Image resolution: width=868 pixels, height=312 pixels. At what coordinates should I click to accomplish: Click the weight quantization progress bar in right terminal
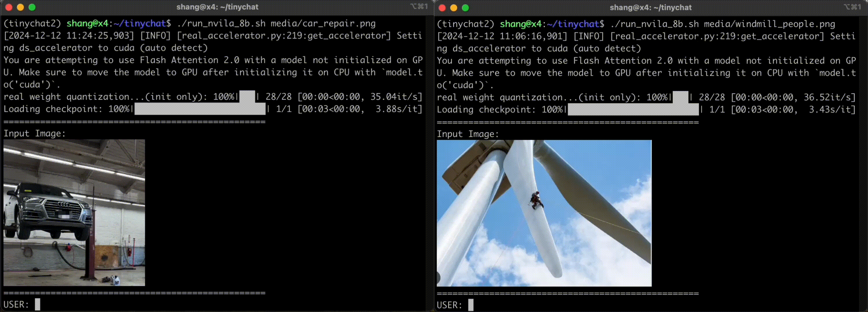[680, 98]
